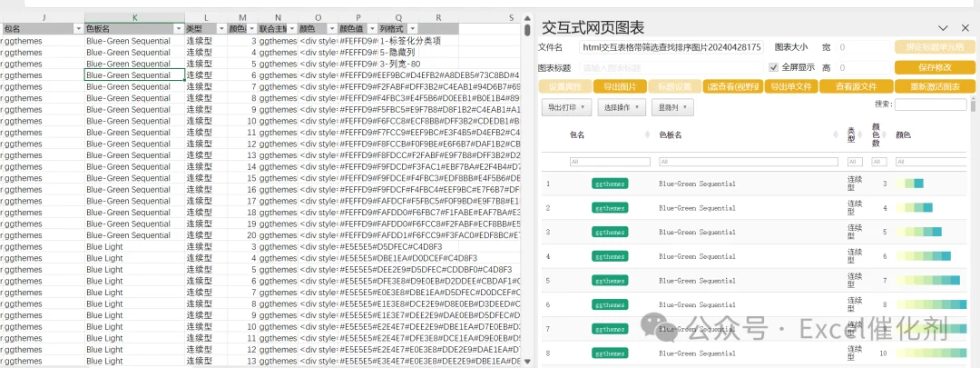
Task: Click ggthemes tag in web table row 4
Action: 610,256
